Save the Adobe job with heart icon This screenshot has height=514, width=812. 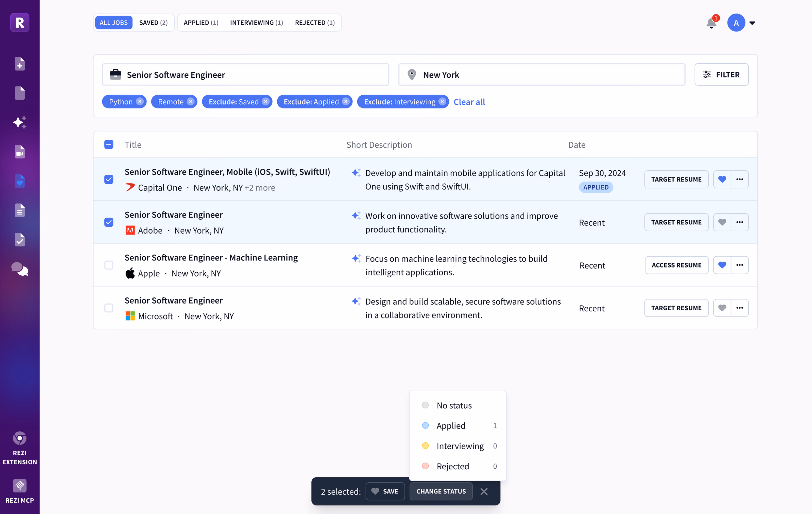click(x=722, y=222)
